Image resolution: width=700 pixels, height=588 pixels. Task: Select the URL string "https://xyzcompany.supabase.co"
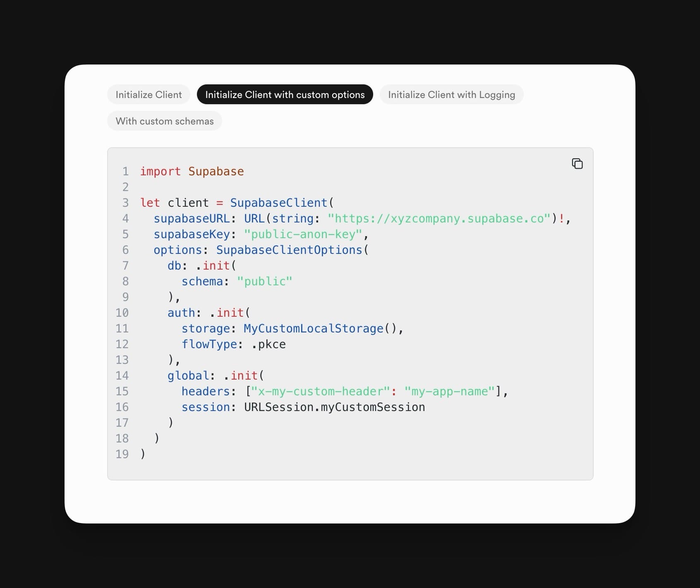(439, 218)
